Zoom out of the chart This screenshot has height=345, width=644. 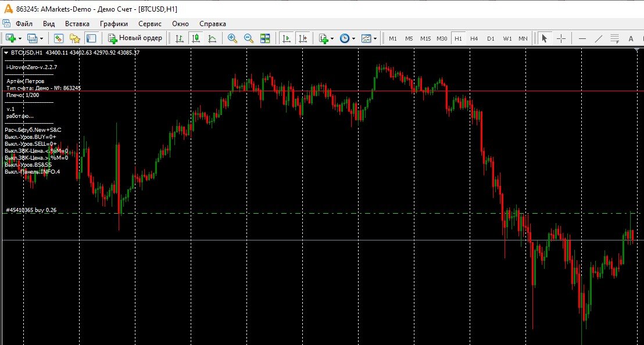pos(249,38)
